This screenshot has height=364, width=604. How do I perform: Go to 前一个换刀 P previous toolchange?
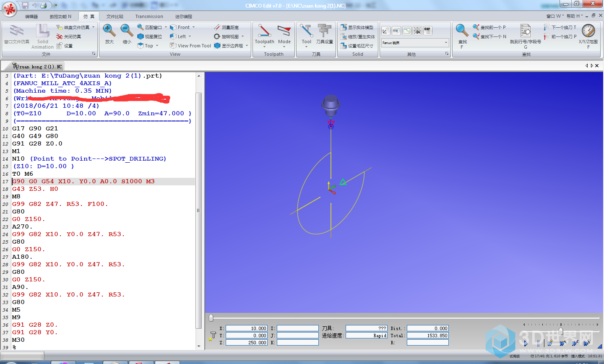pos(560,36)
